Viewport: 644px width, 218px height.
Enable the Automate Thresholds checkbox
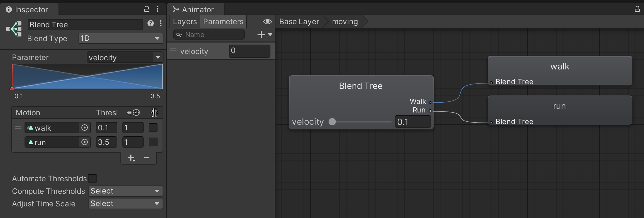tap(92, 178)
